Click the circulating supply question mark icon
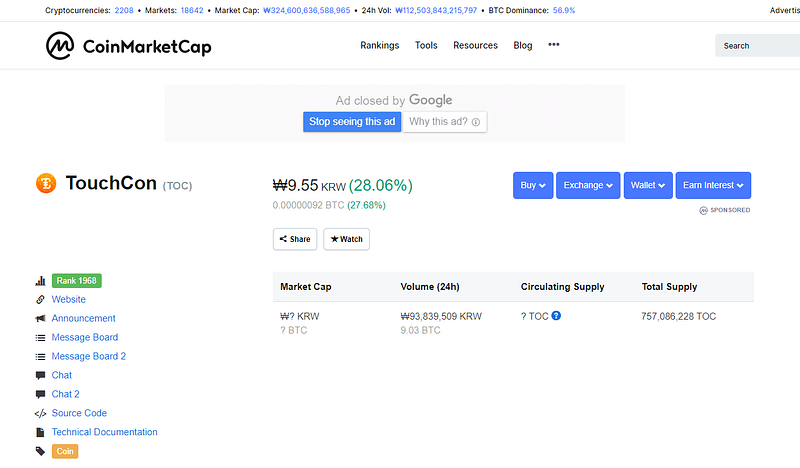 click(556, 315)
